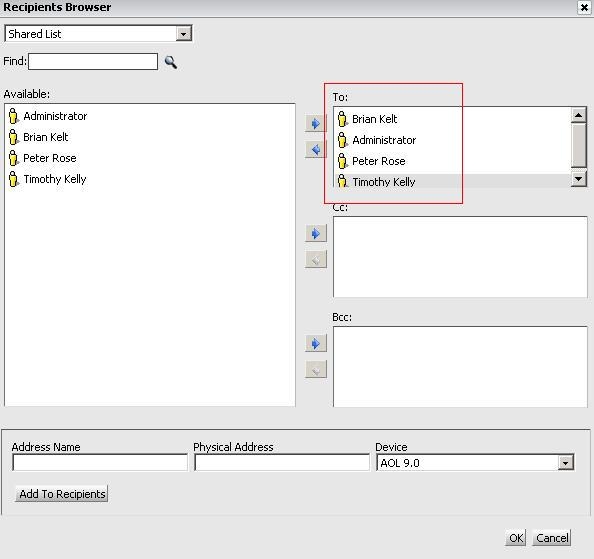Remove selected recipient from To list
The image size is (594, 559).
pos(315,150)
